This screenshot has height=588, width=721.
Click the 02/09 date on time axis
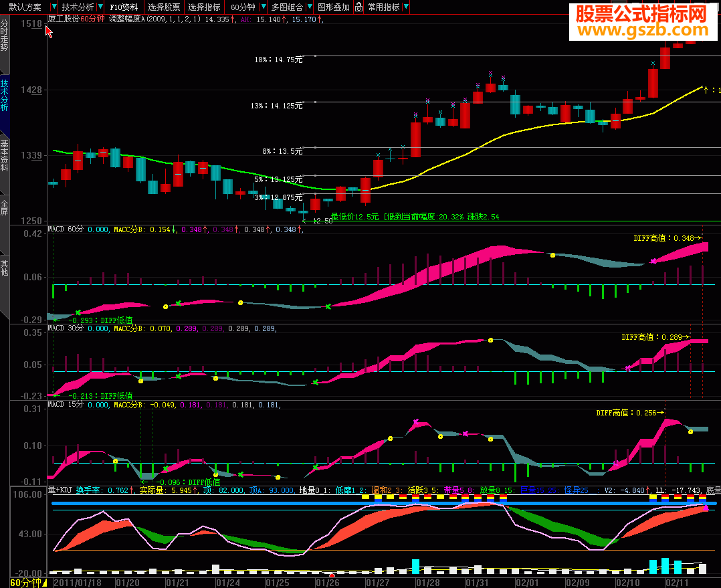click(x=577, y=583)
